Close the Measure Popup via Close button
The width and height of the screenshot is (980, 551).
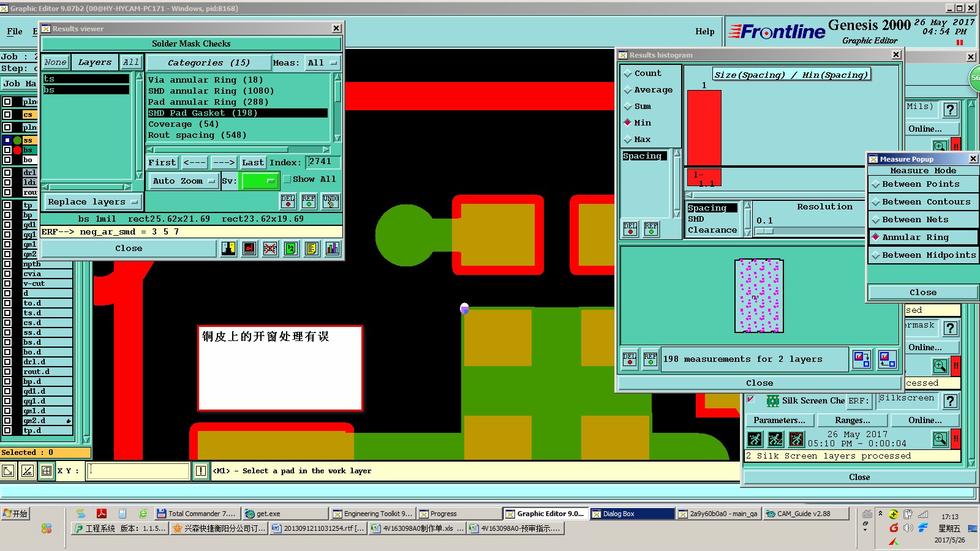point(923,293)
